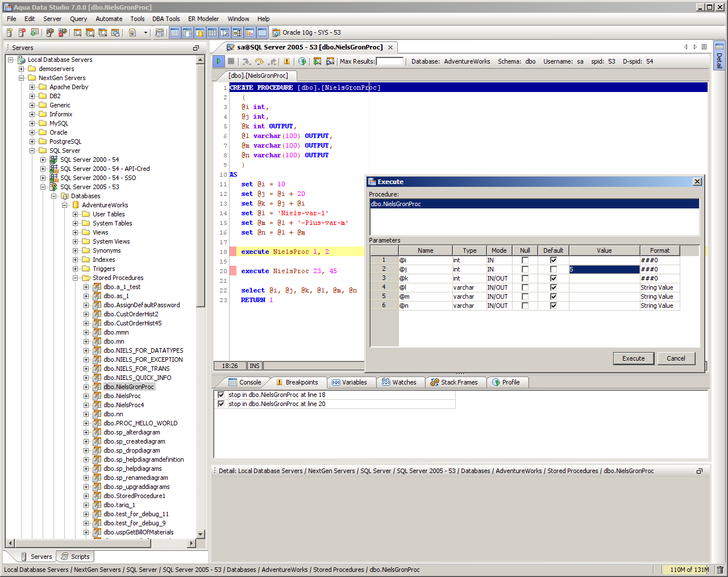
Task: Click the Step Into debugger icon
Action: pos(246,61)
